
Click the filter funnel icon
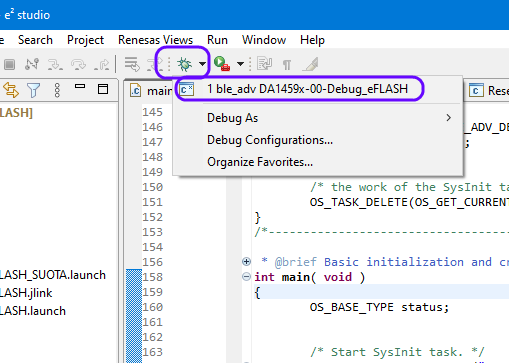pyautogui.click(x=33, y=90)
